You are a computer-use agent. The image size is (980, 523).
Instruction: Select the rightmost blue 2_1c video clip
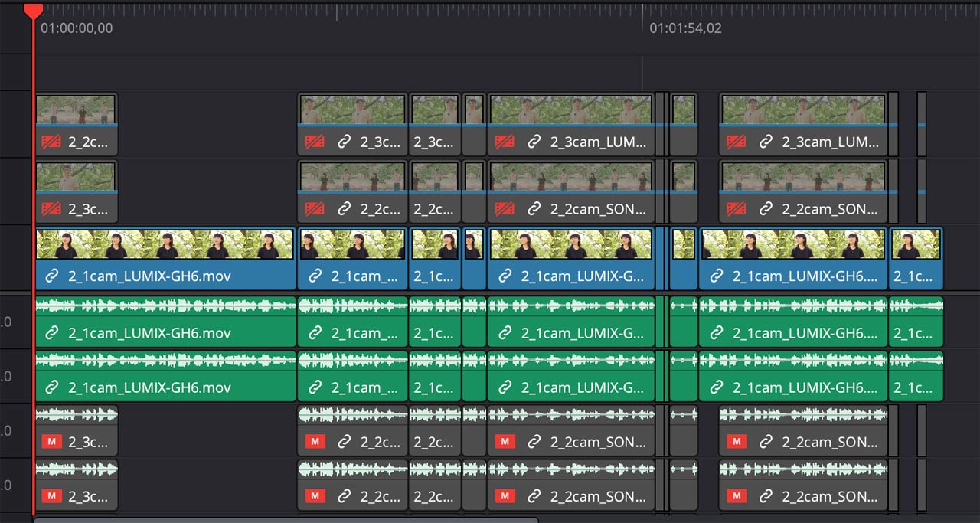[916, 260]
